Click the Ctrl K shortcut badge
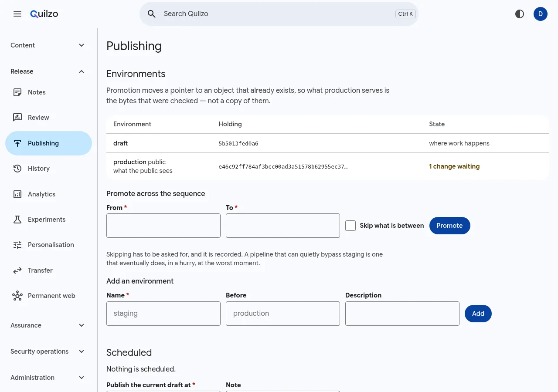Image resolution: width=558 pixels, height=392 pixels. coord(405,14)
